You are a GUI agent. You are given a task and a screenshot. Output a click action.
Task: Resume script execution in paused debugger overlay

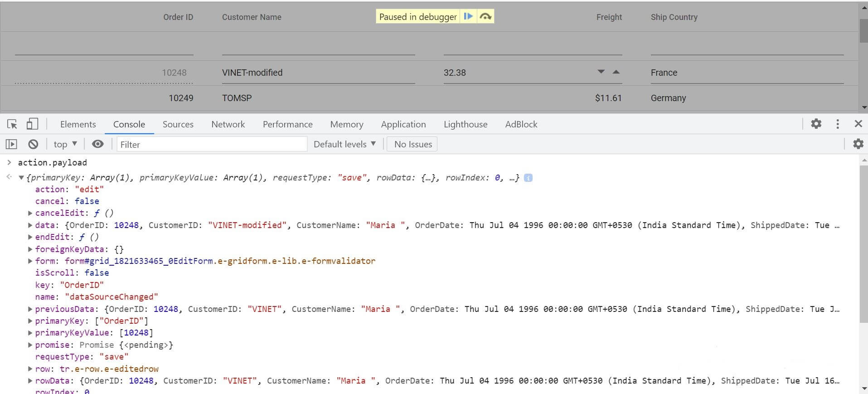[x=468, y=17]
